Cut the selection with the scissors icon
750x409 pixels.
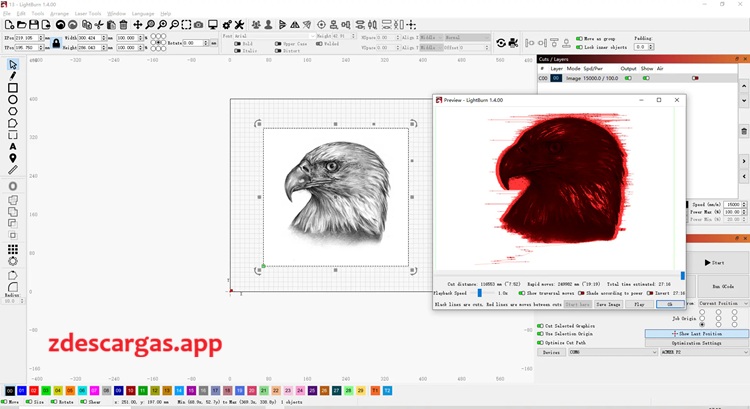99,25
